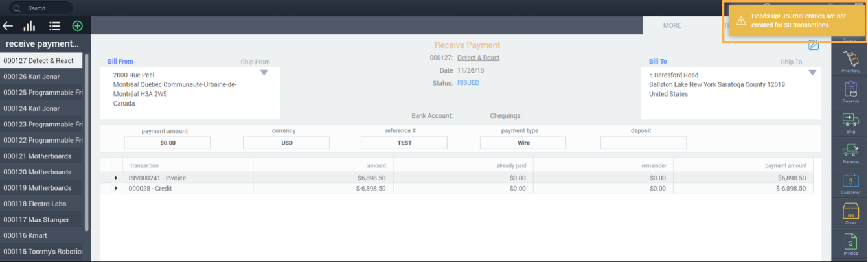Image resolution: width=868 pixels, height=262 pixels.
Task: Select 000118 Electro Labs payment
Action: click(x=41, y=204)
